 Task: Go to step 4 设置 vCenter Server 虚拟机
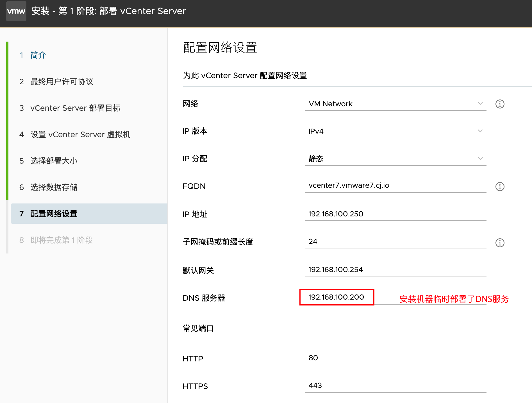coord(75,134)
